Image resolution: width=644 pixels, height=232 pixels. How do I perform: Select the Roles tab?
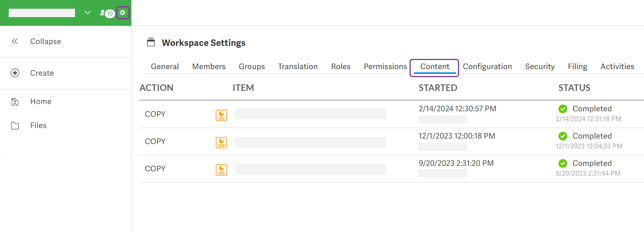pyautogui.click(x=341, y=67)
